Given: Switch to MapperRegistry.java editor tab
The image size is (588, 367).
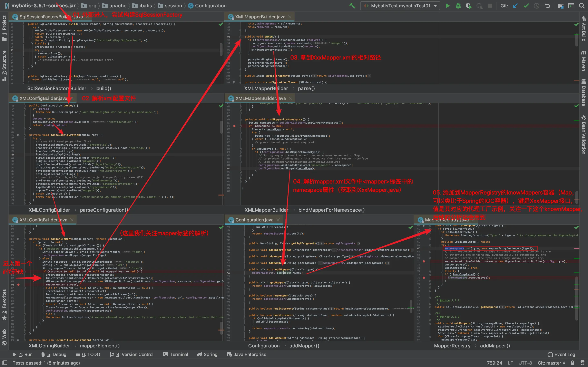Looking at the screenshot, I should pyautogui.click(x=446, y=220).
